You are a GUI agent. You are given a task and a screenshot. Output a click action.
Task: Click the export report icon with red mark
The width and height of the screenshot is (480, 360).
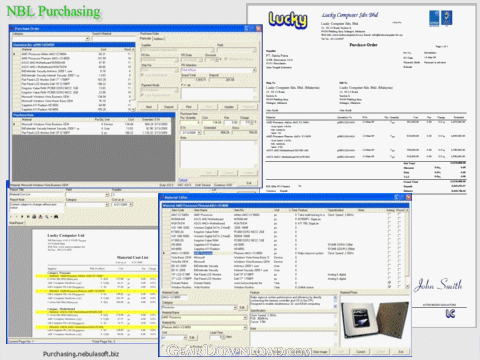40,216
